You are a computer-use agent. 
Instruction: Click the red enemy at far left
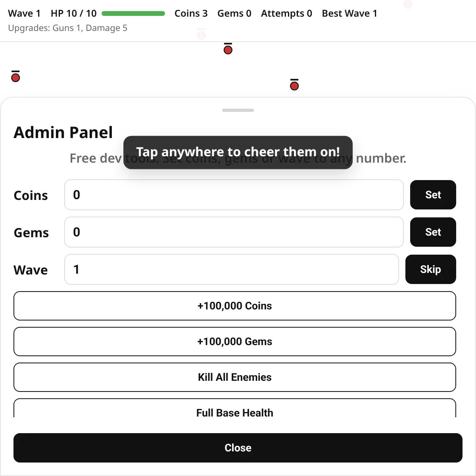coord(15,77)
